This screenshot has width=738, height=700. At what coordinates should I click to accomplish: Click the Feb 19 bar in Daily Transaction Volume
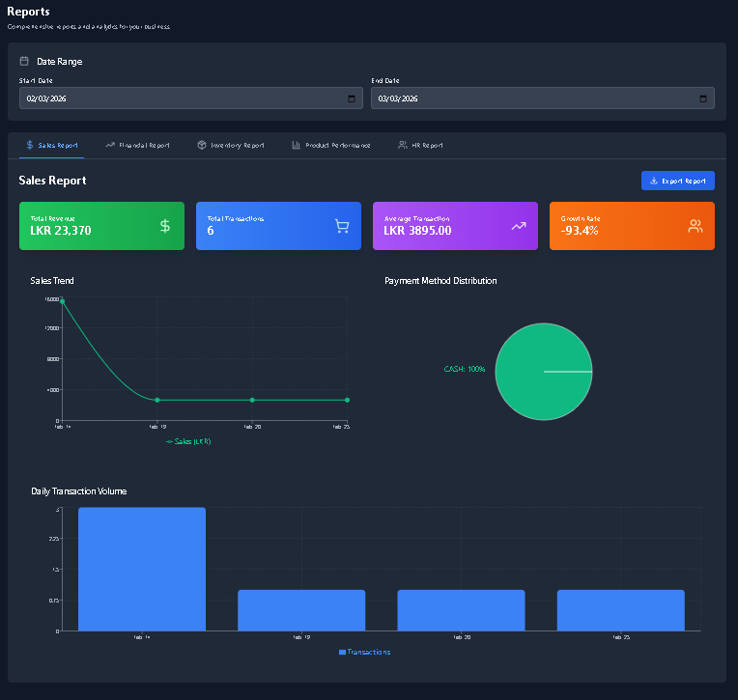click(301, 610)
